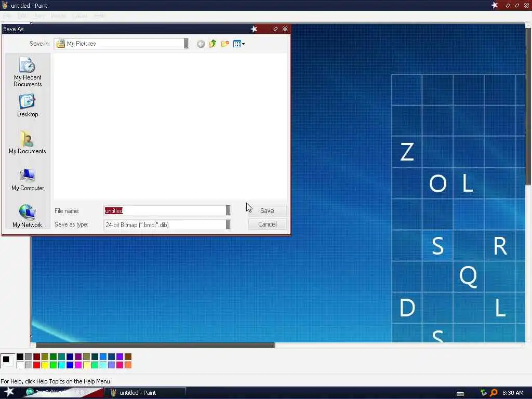532x399 pixels.
Task: Open My Documents in the places bar
Action: [28, 142]
